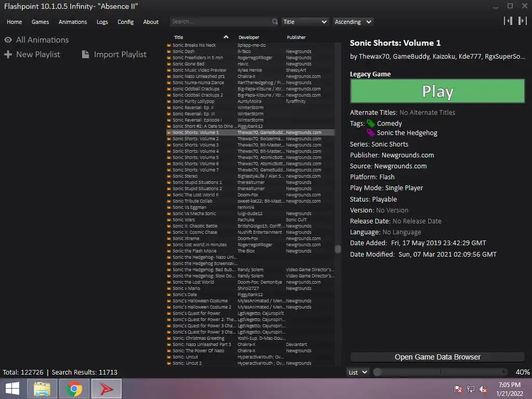Select Sonic Tribute Collab row
Screen dimensions: 532x399
click(250, 201)
